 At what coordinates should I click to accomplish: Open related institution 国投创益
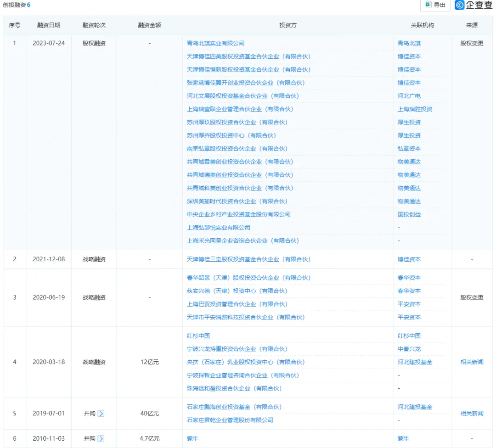point(409,215)
